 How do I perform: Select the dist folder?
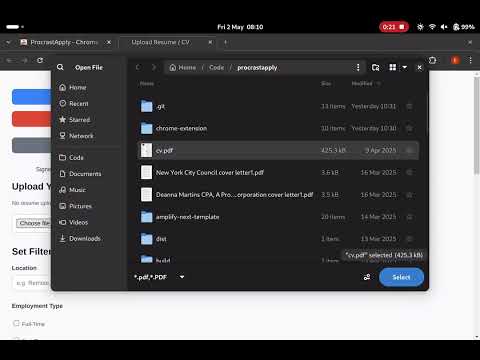pos(278,239)
